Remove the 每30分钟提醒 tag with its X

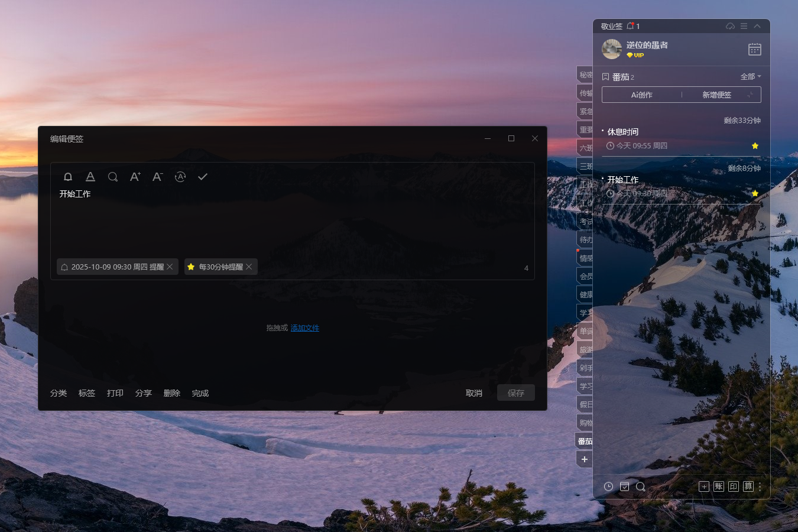tap(249, 267)
